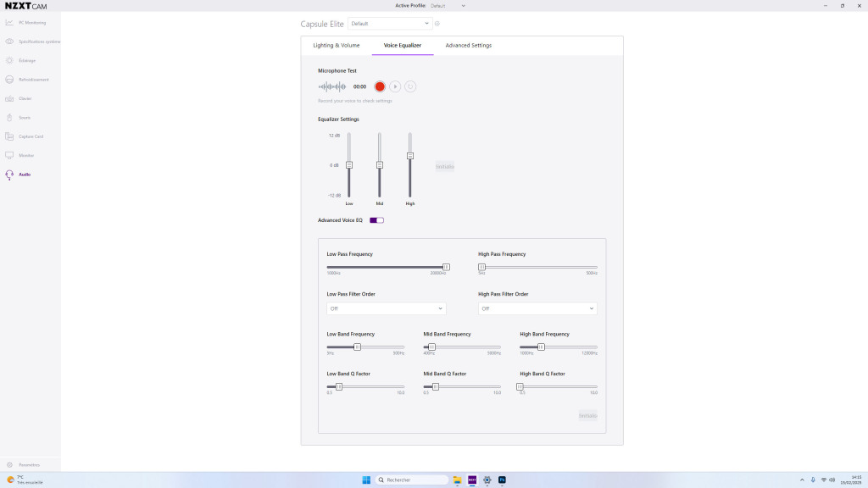
Task: Click the Low equalizer slider handle
Action: 349,165
